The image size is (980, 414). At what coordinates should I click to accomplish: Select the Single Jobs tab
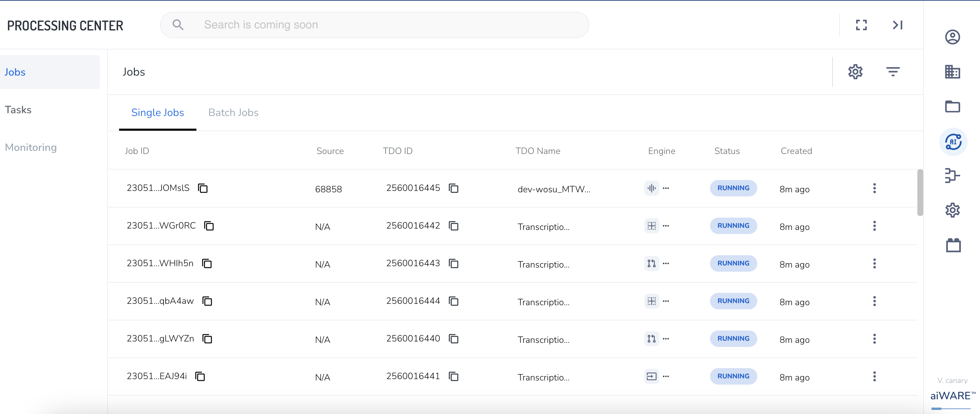point(157,113)
